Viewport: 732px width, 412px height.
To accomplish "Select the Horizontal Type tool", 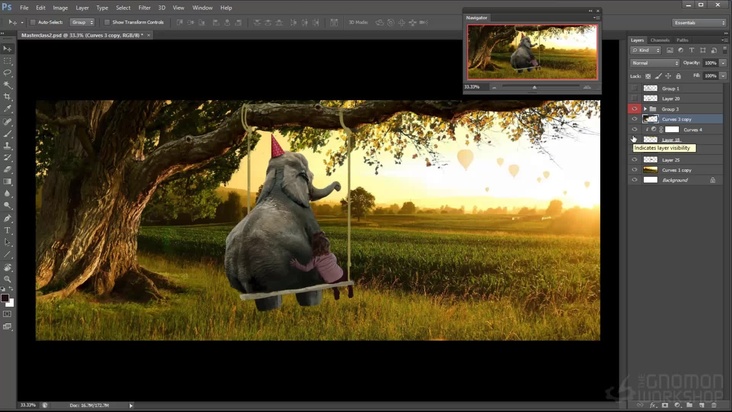I will [x=7, y=230].
